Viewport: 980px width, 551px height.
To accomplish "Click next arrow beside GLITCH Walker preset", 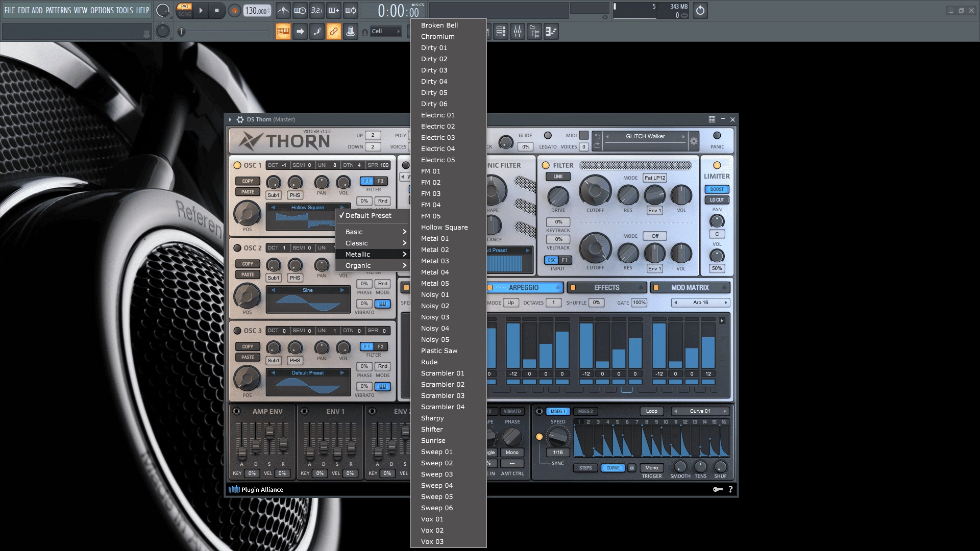I will [x=683, y=136].
